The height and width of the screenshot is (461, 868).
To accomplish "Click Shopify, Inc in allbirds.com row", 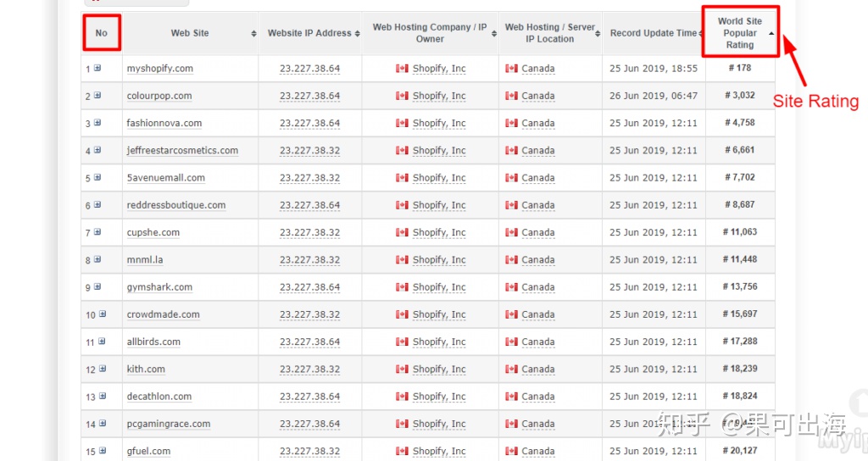I will pyautogui.click(x=439, y=342).
